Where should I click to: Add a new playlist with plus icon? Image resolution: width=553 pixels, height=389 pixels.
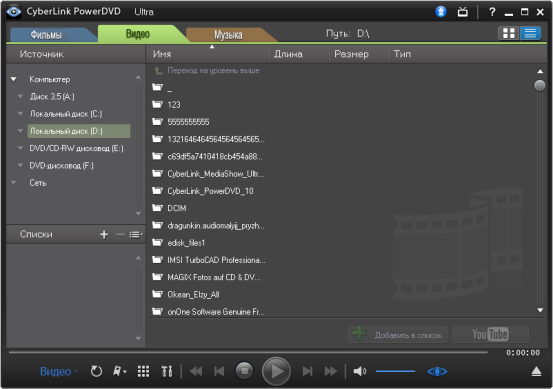tap(104, 235)
